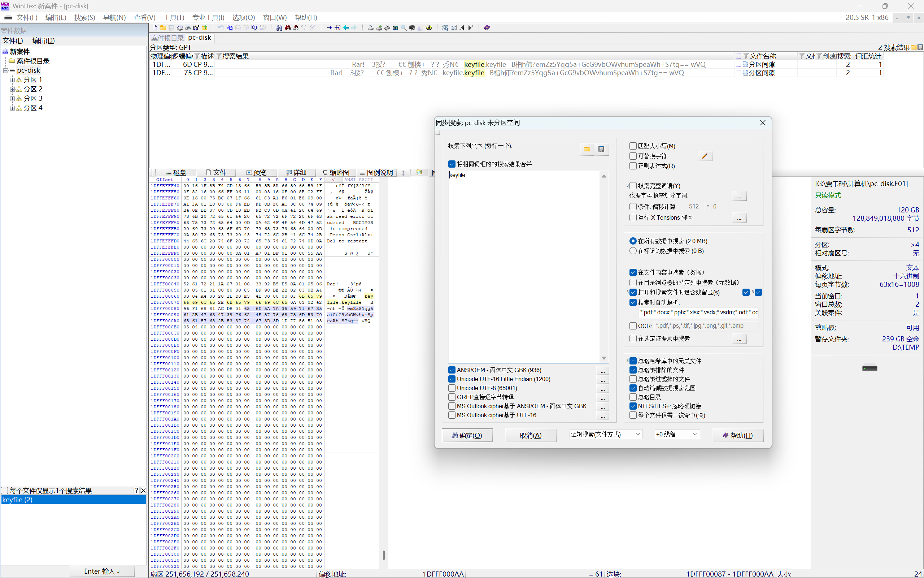Click the magnifier Analyze toolbar icon
Viewport: 924px width, 578px height.
click(x=404, y=27)
